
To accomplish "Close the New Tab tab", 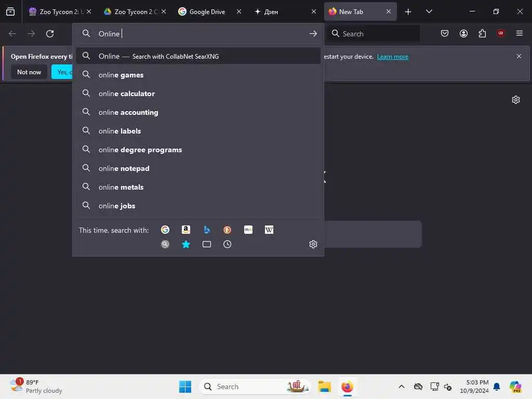I will 389,11.
